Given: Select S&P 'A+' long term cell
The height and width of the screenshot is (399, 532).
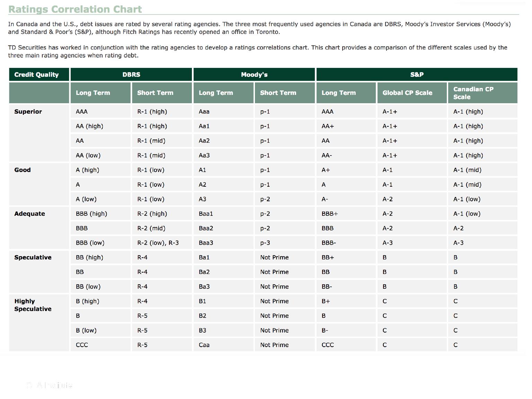Looking at the screenshot, I should (346, 170).
